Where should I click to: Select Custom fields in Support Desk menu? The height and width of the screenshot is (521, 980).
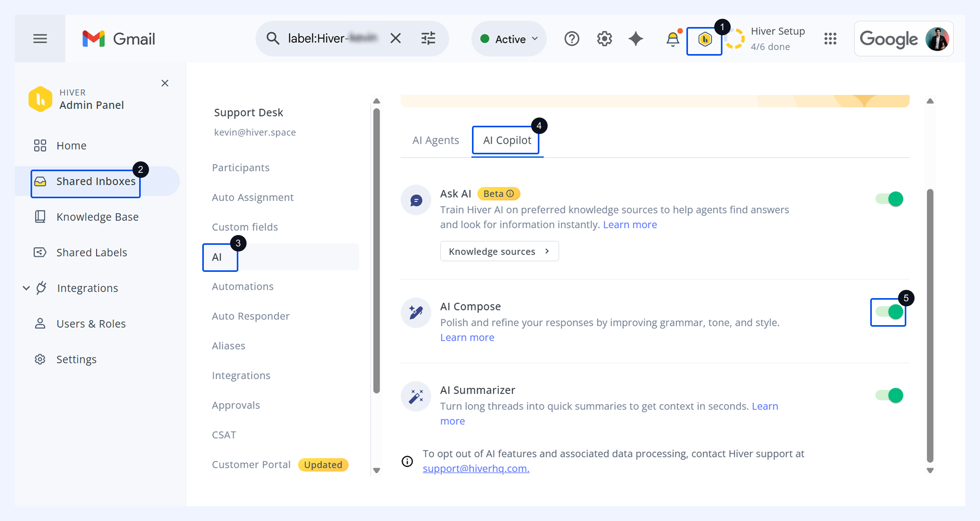click(x=245, y=227)
